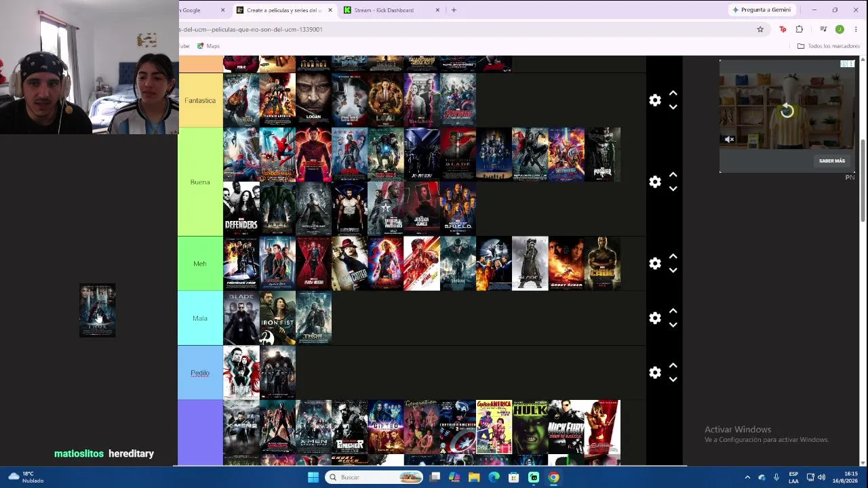The height and width of the screenshot is (488, 868).
Task: Show hidden system tray icons
Action: [747, 477]
